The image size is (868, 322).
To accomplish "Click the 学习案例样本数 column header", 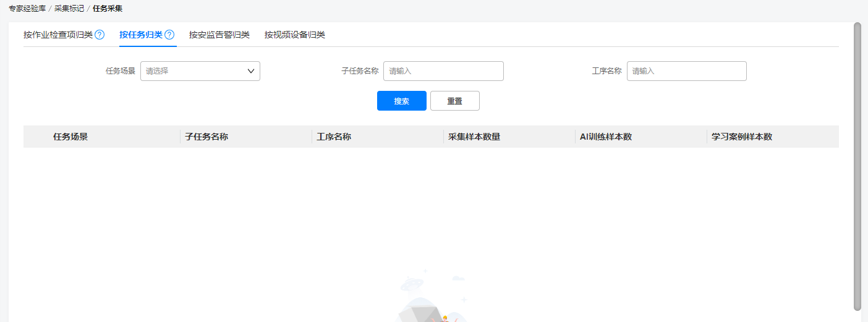I will [x=742, y=137].
